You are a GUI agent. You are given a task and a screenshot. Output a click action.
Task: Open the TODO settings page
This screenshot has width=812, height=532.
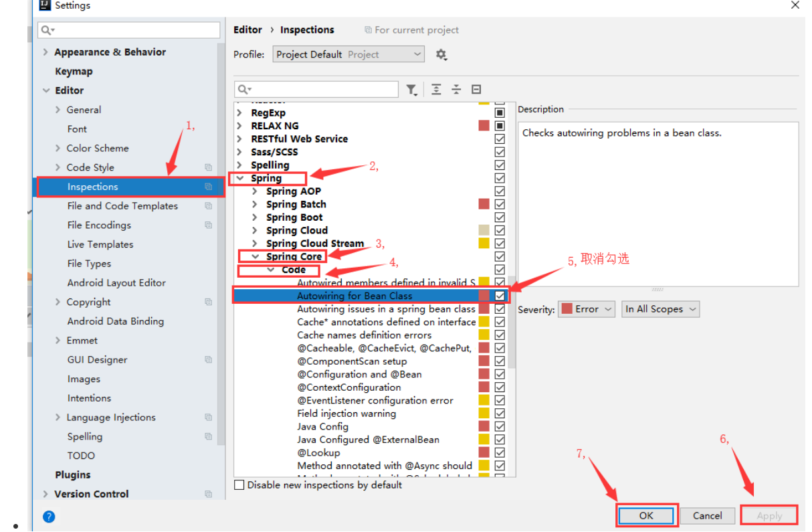pyautogui.click(x=81, y=456)
